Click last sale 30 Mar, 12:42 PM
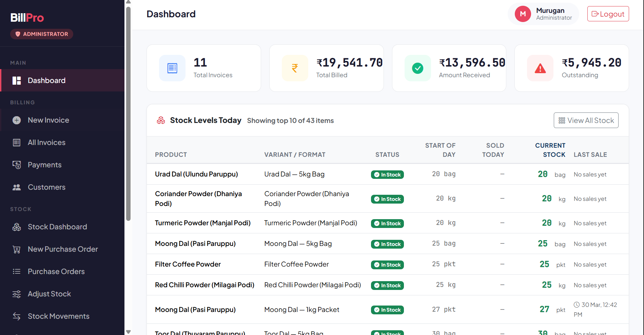Screen dimensions: 644x335 click(596, 310)
